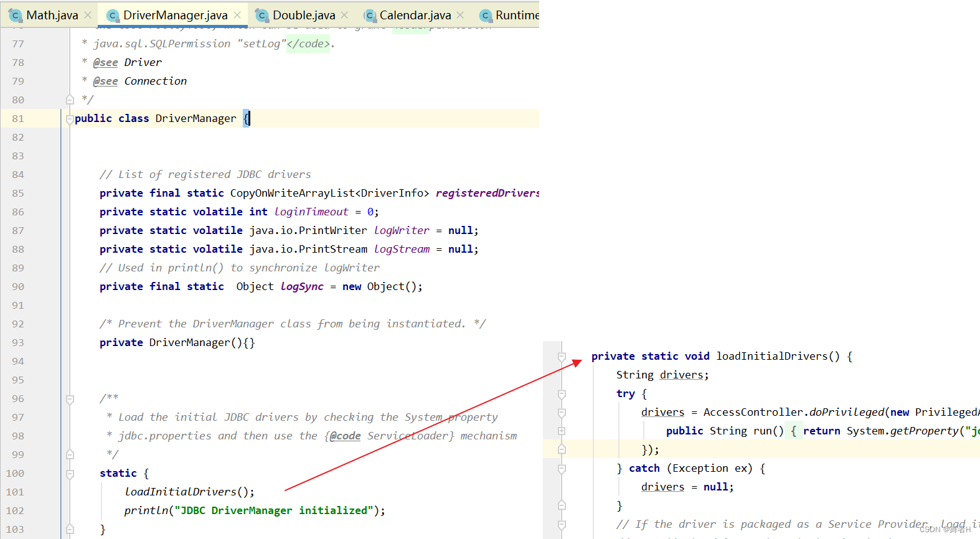980x539 pixels.
Task: Click the Calendar.java class file icon
Action: 370,15
